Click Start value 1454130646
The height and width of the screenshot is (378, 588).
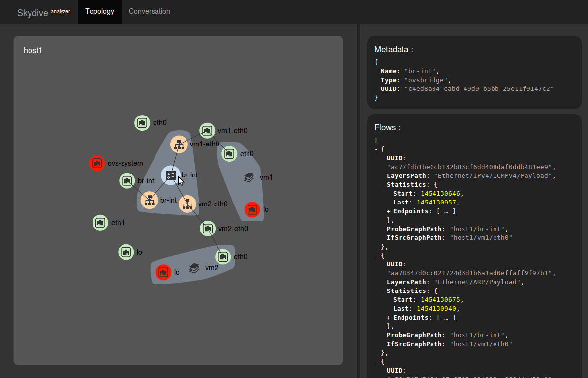point(440,194)
